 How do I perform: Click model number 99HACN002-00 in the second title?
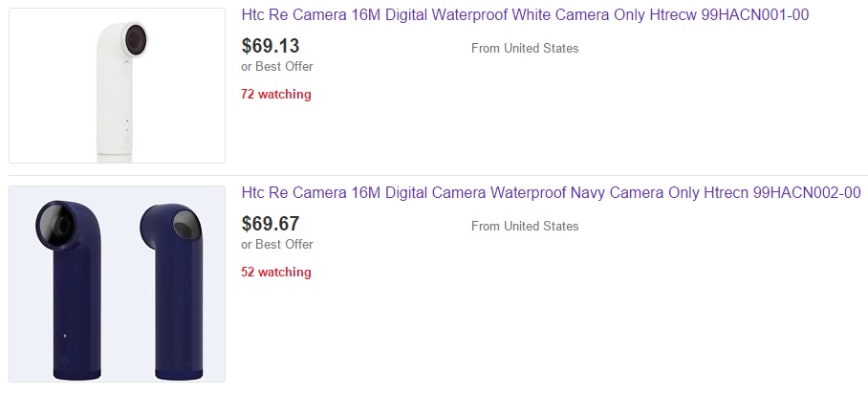pos(807,193)
